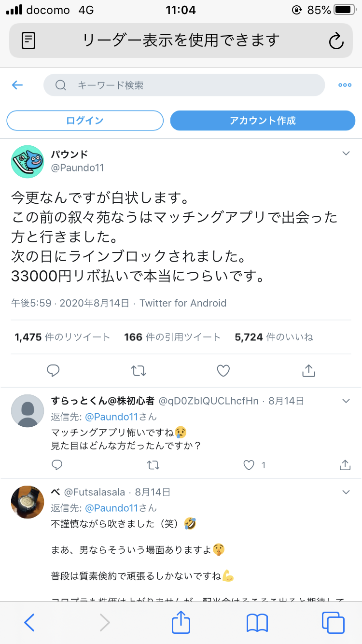Retweet すらっとくん's reply
Viewport: 362px width, 644px height.
[153, 465]
